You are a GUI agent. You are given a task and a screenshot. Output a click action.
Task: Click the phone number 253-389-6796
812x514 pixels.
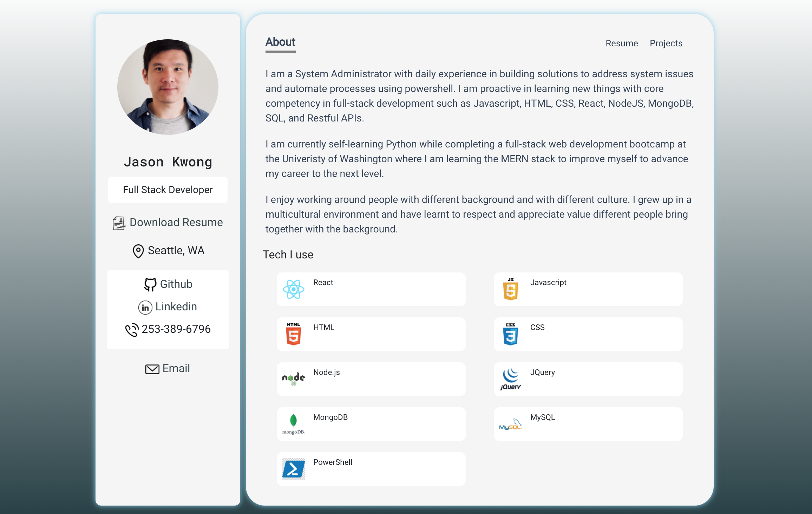[x=176, y=329]
